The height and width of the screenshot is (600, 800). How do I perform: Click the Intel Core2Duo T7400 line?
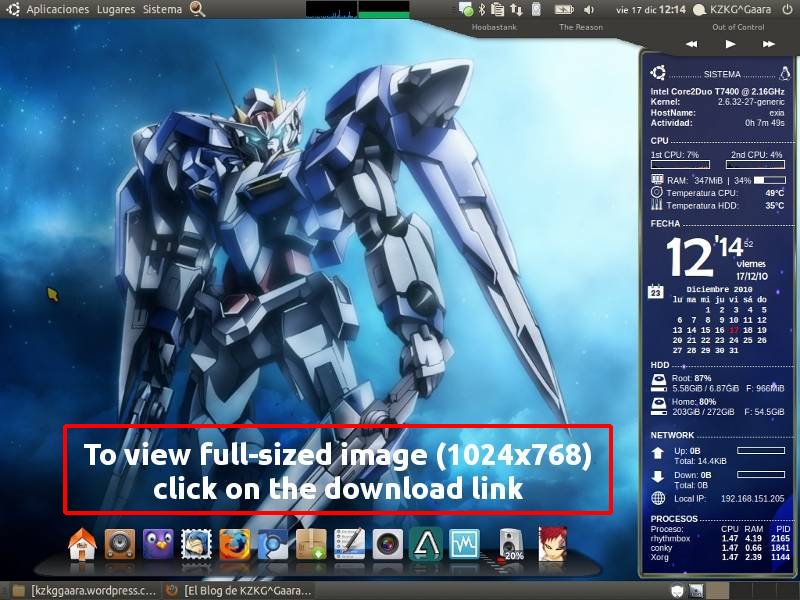717,91
